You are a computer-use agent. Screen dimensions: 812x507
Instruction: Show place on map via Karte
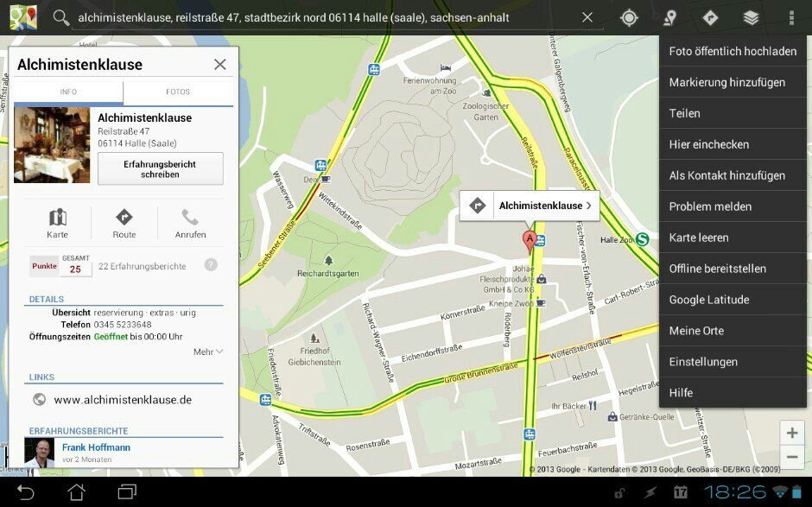[x=58, y=223]
